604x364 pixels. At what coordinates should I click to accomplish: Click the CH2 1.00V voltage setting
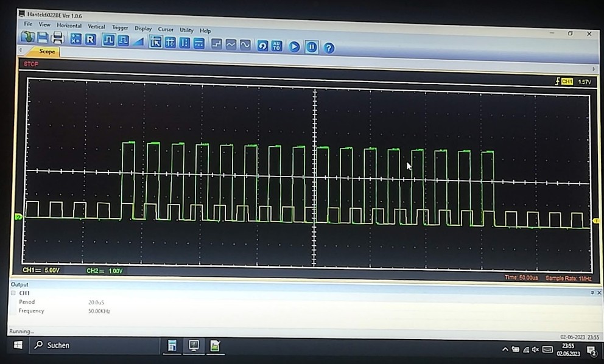point(105,271)
